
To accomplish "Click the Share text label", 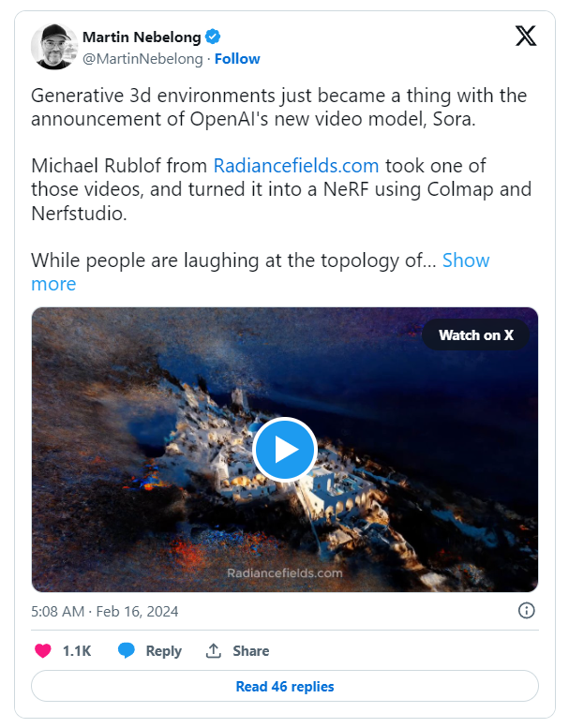I will point(250,650).
